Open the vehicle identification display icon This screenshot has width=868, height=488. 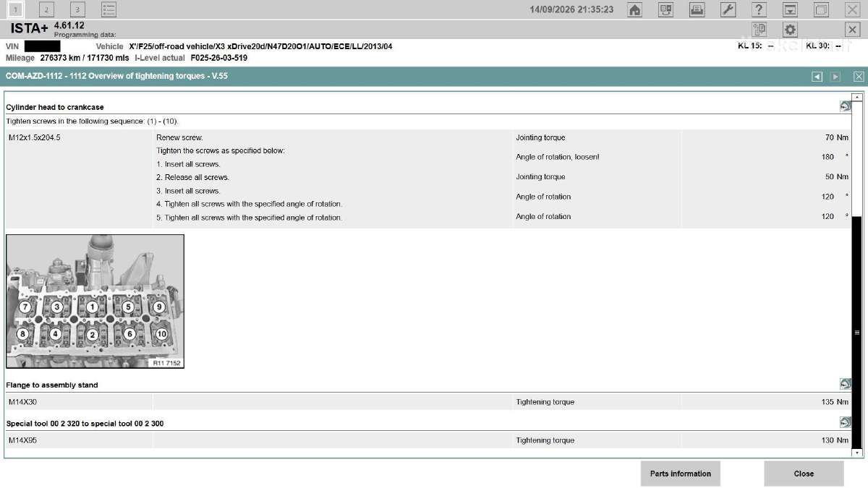pos(665,9)
